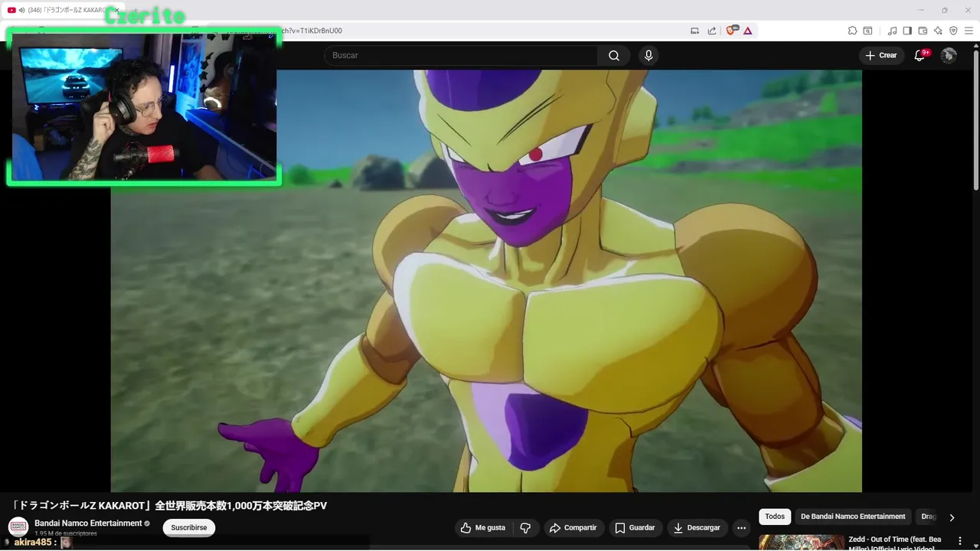Open the browser extensions puzzle icon

click(x=852, y=31)
